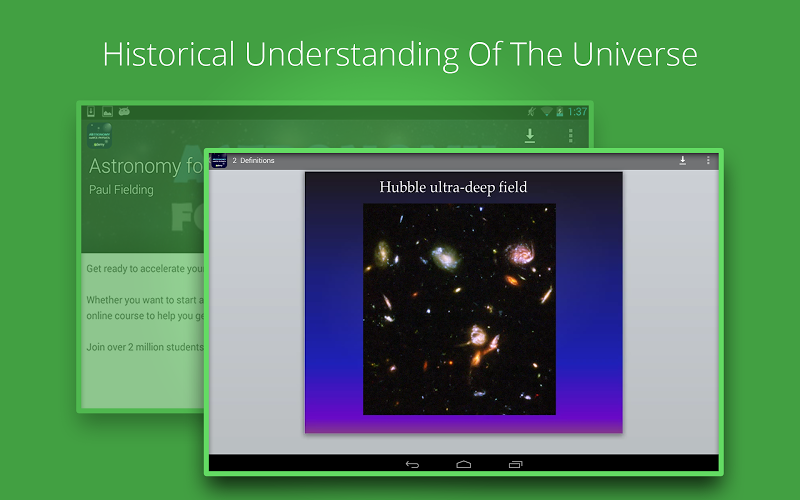This screenshot has height=500, width=800.
Task: Tap the device notification icon in the status bar
Action: 91,112
